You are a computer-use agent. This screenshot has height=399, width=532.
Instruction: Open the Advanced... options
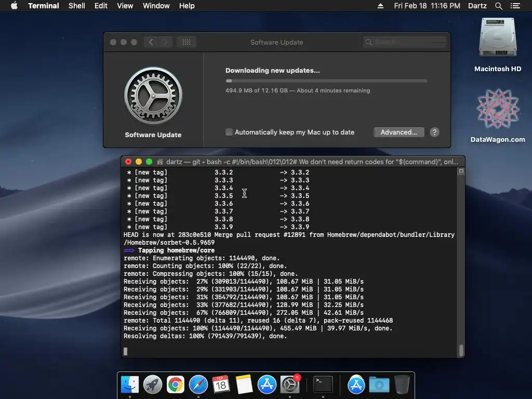(398, 132)
